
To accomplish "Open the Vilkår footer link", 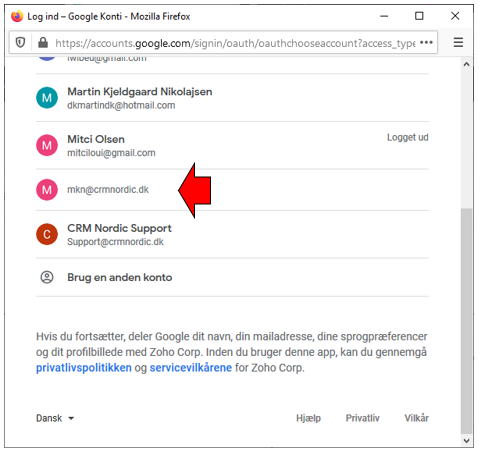I will [x=417, y=418].
